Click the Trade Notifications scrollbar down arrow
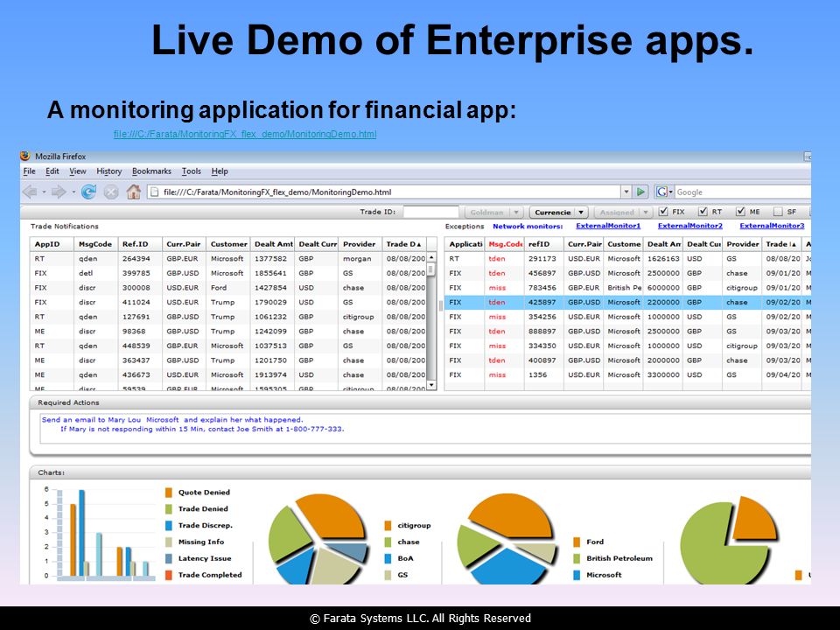 point(431,385)
